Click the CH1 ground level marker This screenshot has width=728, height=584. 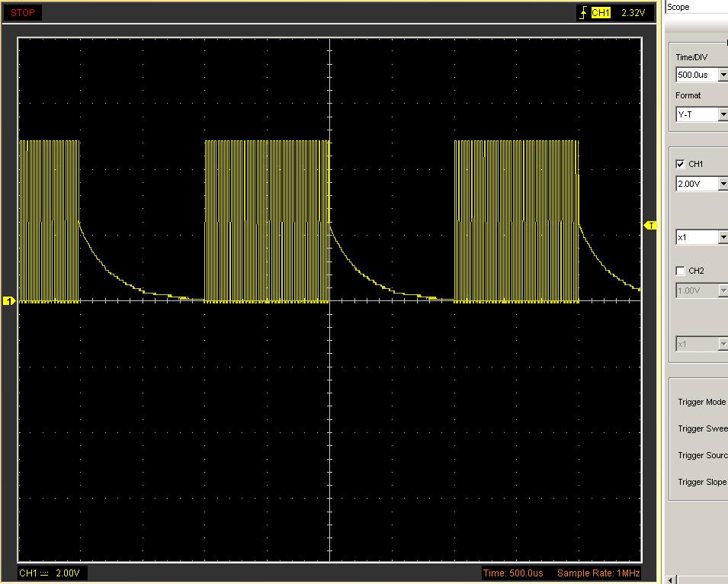[x=9, y=301]
